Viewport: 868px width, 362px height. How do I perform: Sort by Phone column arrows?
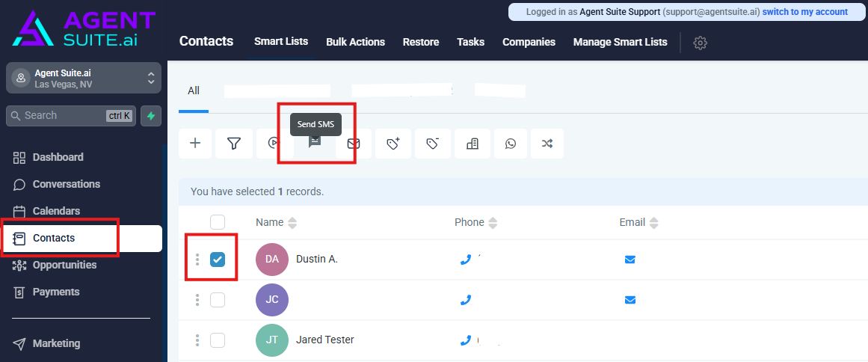(x=493, y=223)
